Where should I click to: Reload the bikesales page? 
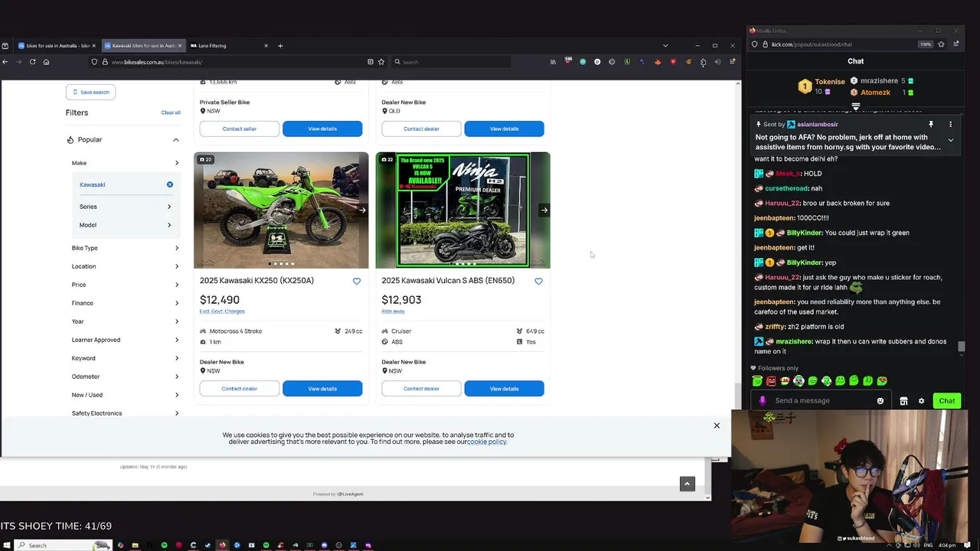point(32,62)
